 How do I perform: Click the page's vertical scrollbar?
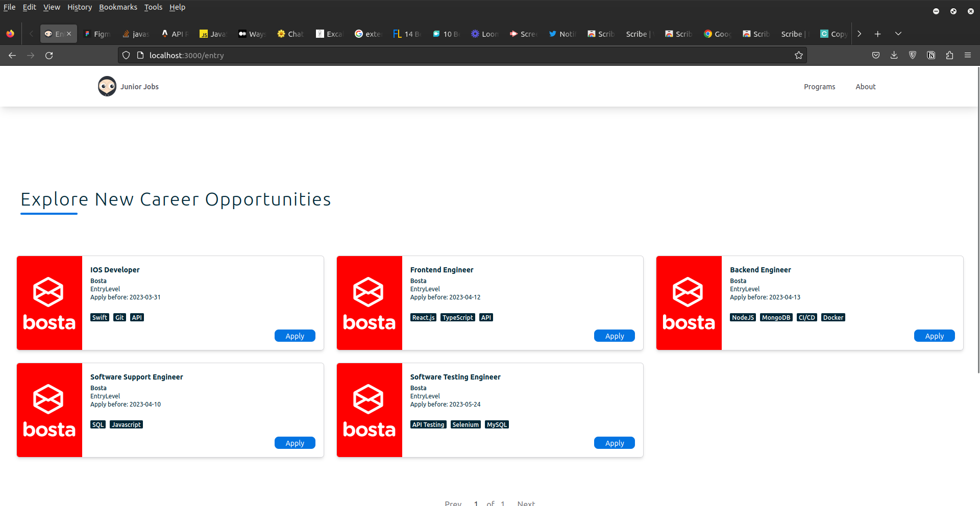point(977,219)
